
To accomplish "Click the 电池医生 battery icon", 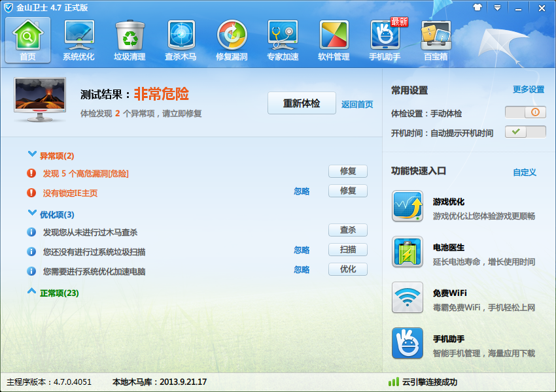I will pyautogui.click(x=408, y=252).
